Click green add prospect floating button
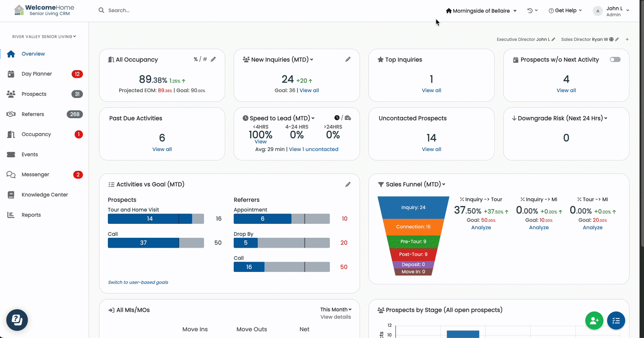The height and width of the screenshot is (338, 644). (594, 320)
